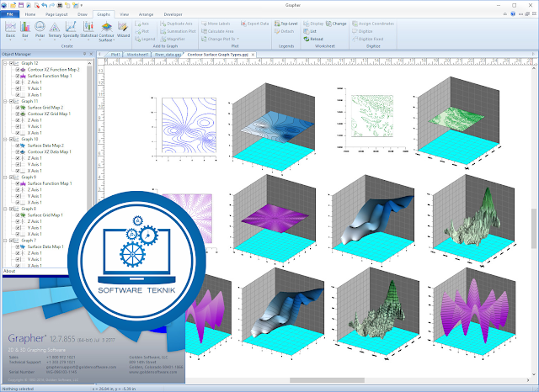539x392 pixels.
Task: Click Legend in Add to Graph group
Action: (x=145, y=40)
